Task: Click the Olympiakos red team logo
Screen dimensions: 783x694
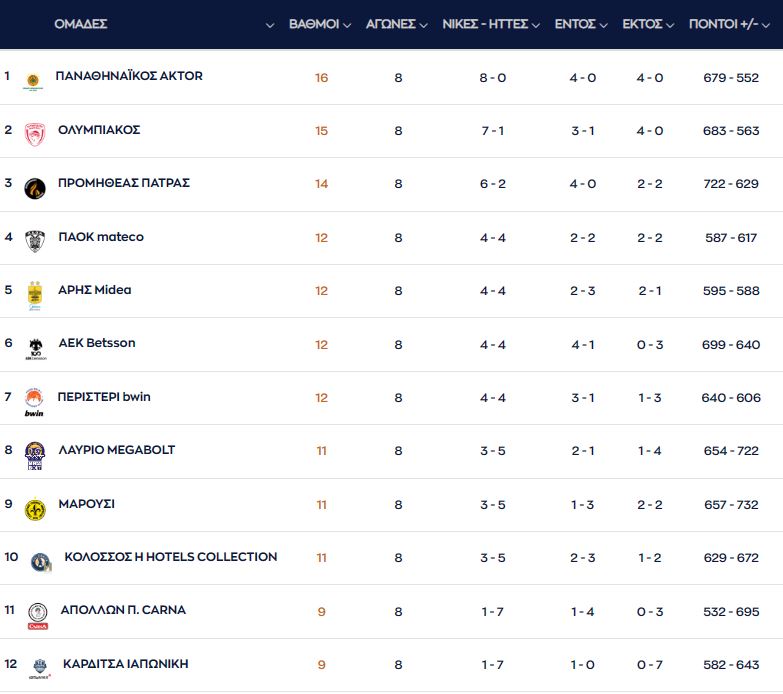Action: coord(35,133)
